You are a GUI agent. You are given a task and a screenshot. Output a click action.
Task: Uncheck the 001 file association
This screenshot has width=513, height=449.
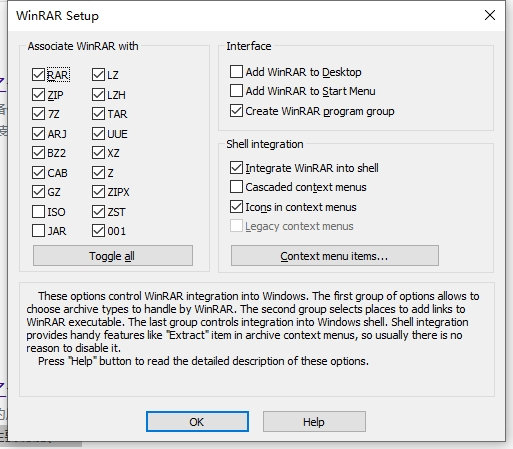click(x=98, y=231)
